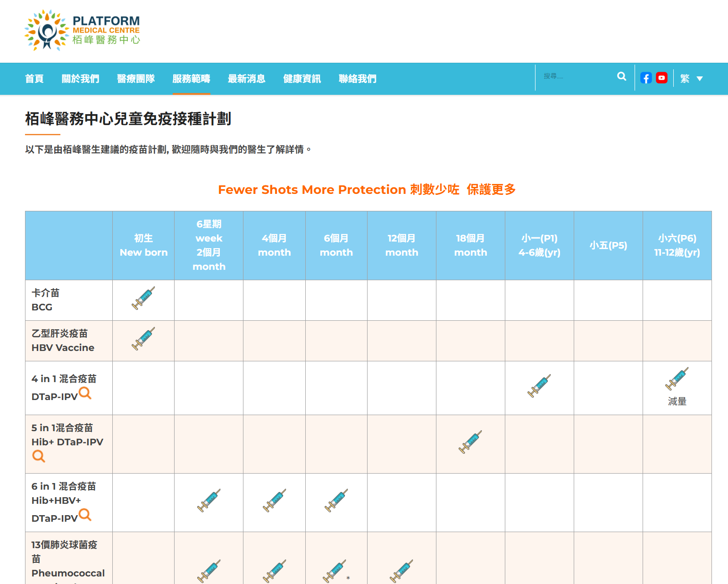Click the 卡介苗 BCG row label
Image resolution: width=728 pixels, height=584 pixels.
[46, 300]
